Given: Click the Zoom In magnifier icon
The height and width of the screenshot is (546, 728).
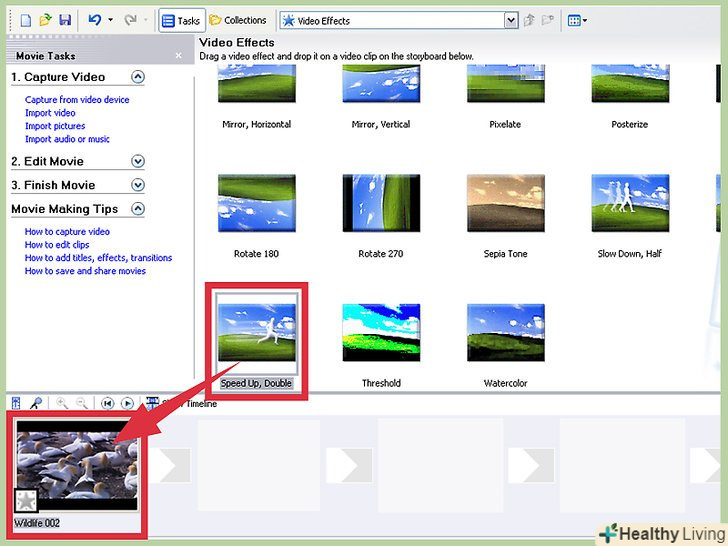Looking at the screenshot, I should [x=62, y=403].
